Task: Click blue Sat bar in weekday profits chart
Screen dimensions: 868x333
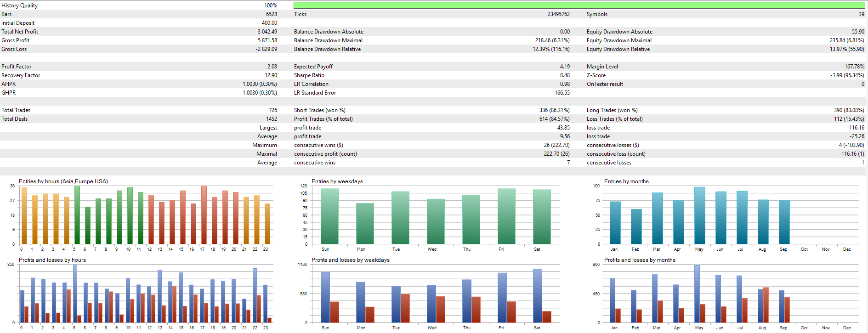Action: pos(537,296)
